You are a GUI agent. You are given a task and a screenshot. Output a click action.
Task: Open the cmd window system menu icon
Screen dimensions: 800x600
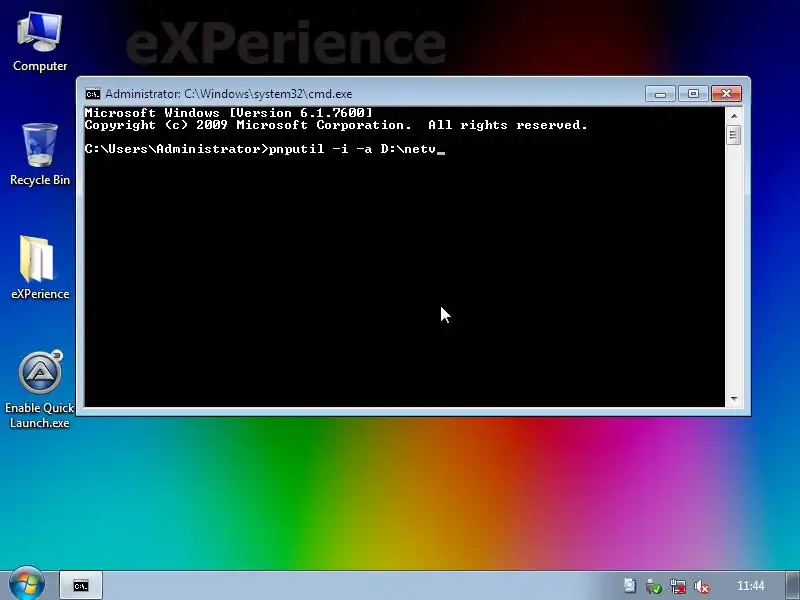[x=93, y=94]
